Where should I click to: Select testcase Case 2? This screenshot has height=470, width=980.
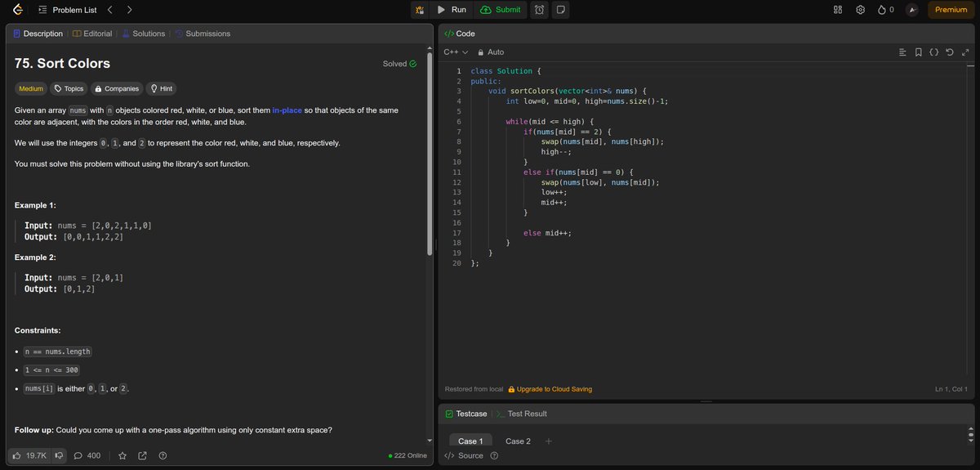pyautogui.click(x=518, y=441)
